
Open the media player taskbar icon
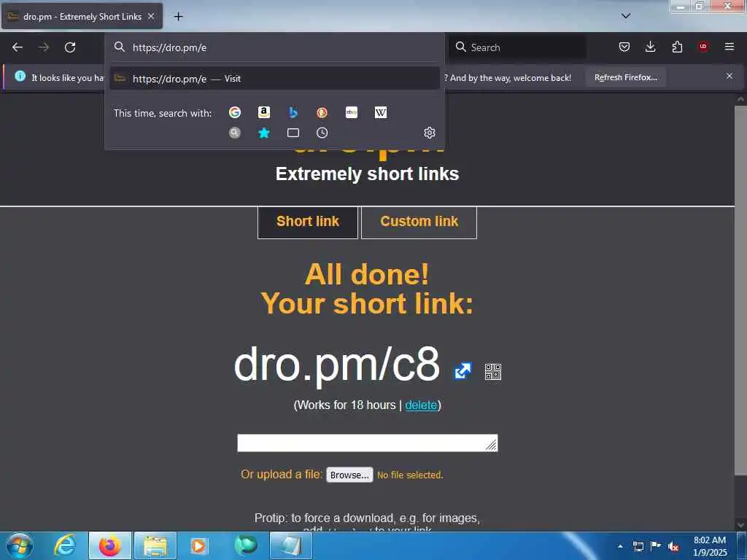pos(199,545)
